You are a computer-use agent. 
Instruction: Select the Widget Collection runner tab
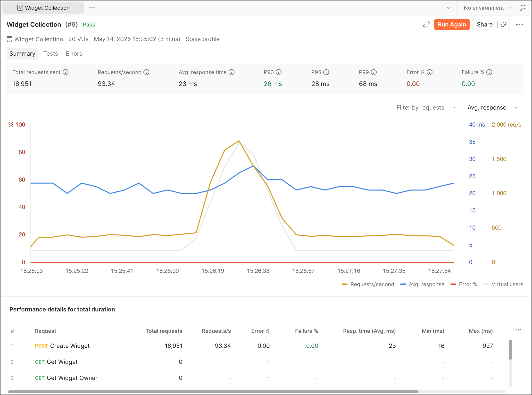[x=43, y=8]
